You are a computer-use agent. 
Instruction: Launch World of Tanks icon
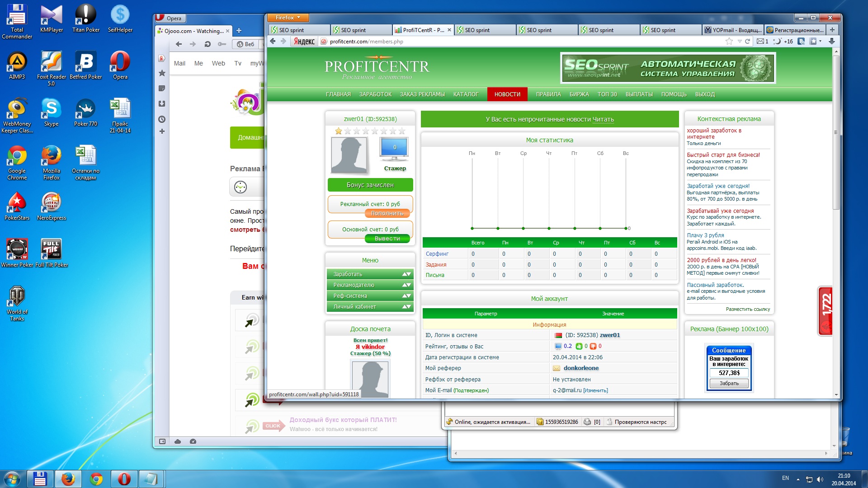pyautogui.click(x=17, y=303)
